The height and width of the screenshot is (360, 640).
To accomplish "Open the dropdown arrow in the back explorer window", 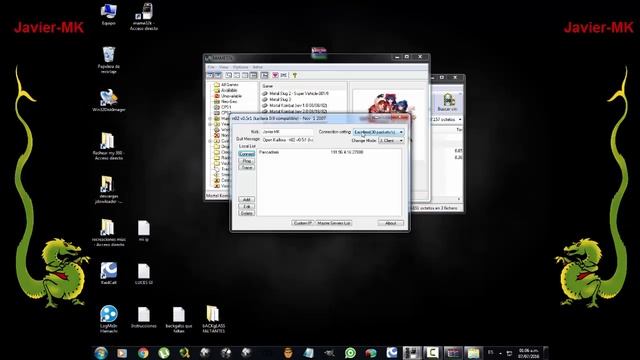I will [x=460, y=120].
